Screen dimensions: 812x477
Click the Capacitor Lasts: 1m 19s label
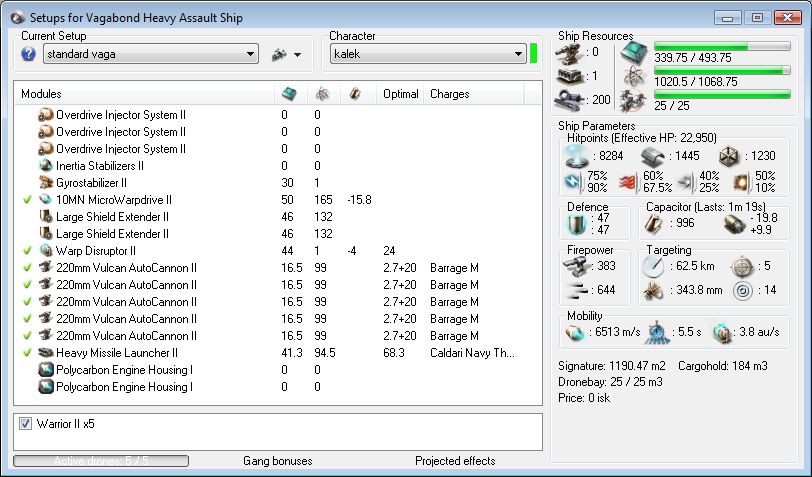click(706, 207)
